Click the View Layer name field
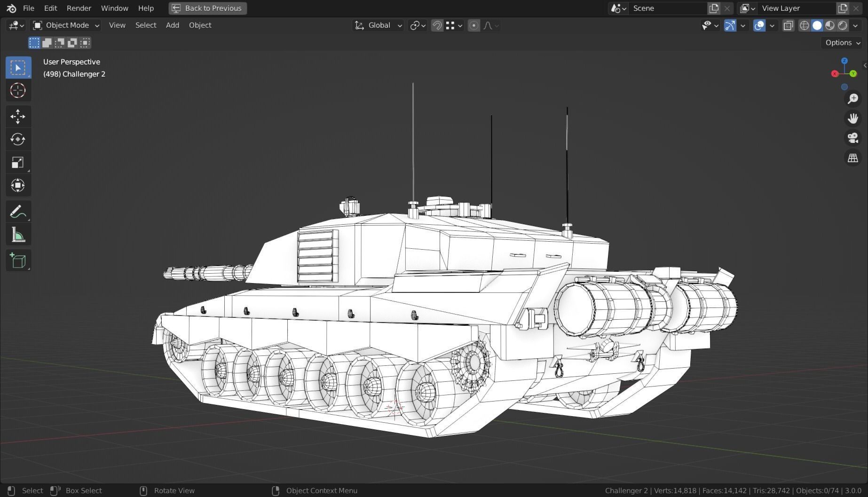The image size is (868, 497). click(x=797, y=8)
